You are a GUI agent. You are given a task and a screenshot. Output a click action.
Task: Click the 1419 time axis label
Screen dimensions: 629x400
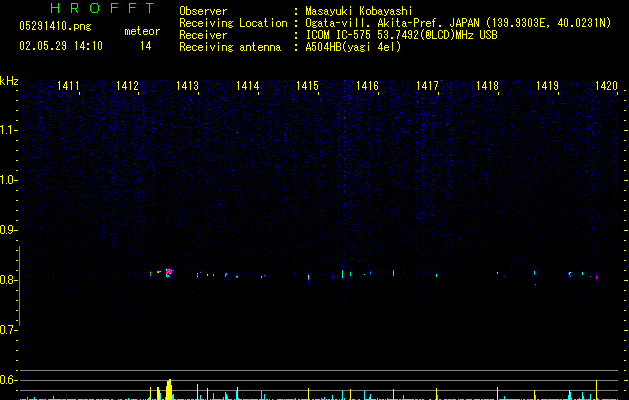[x=548, y=86]
